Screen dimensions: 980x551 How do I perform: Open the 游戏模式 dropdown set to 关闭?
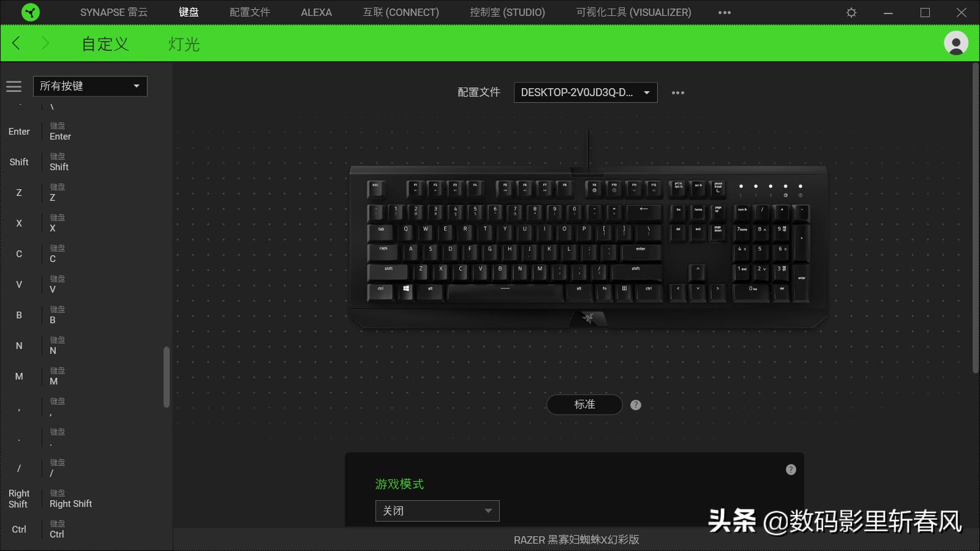[437, 511]
